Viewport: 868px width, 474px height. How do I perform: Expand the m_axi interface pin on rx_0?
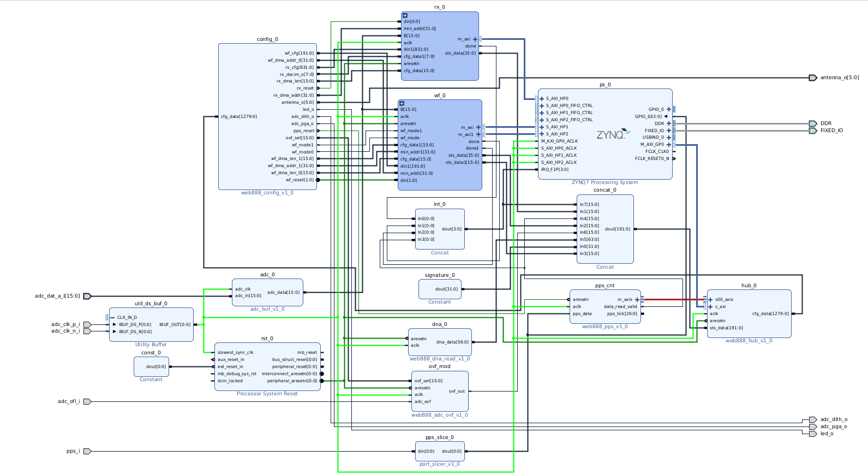(475, 39)
